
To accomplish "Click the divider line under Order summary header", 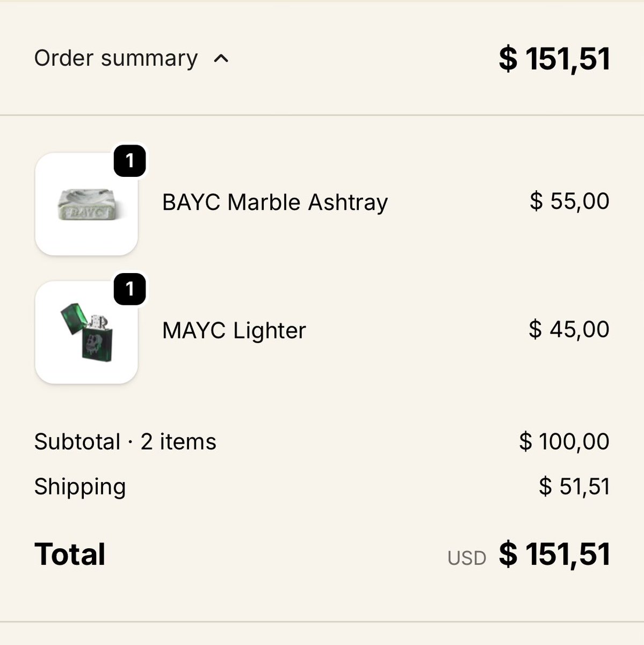I will tap(322, 115).
